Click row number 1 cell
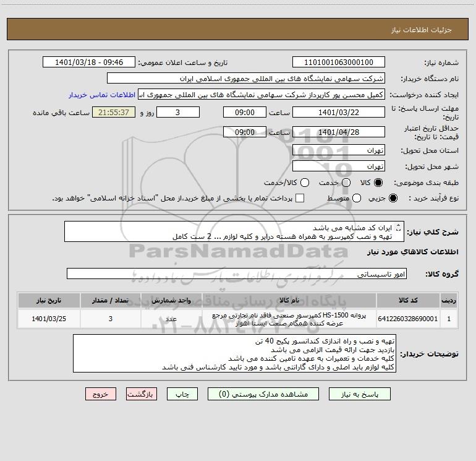 tap(449, 319)
